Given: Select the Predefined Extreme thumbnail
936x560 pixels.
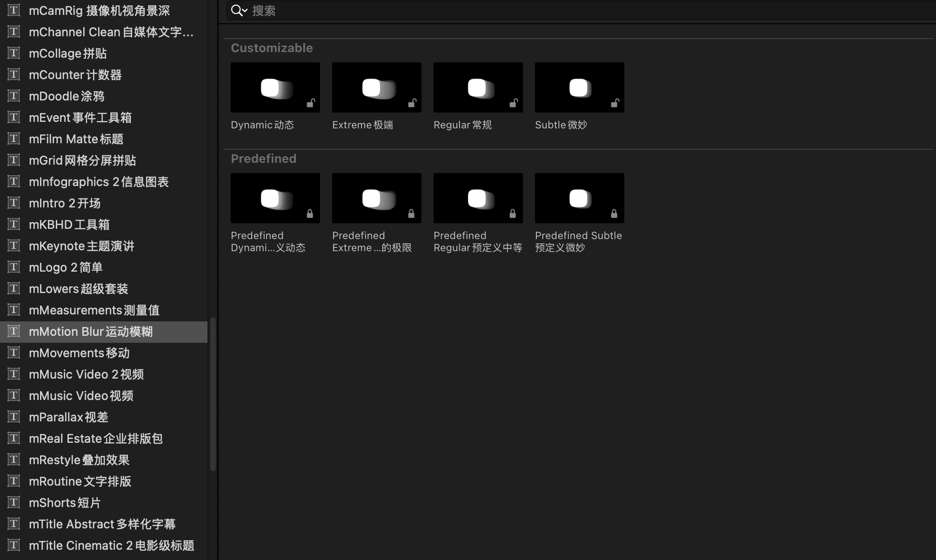Looking at the screenshot, I should pos(377,198).
